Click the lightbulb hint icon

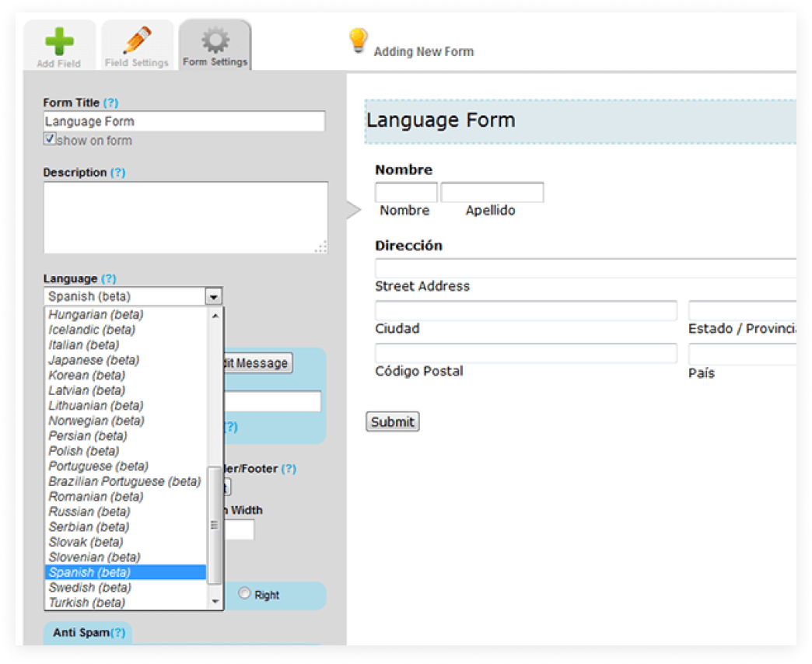[x=358, y=40]
